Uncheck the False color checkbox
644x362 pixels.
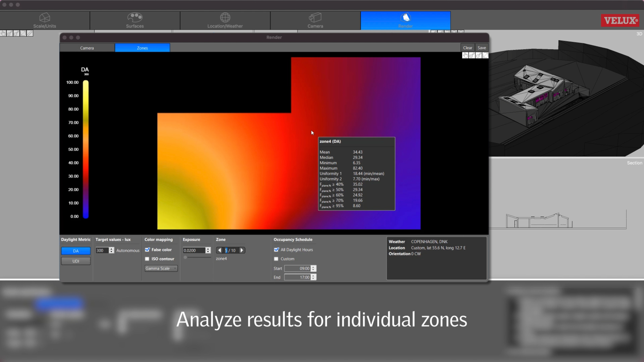147,250
